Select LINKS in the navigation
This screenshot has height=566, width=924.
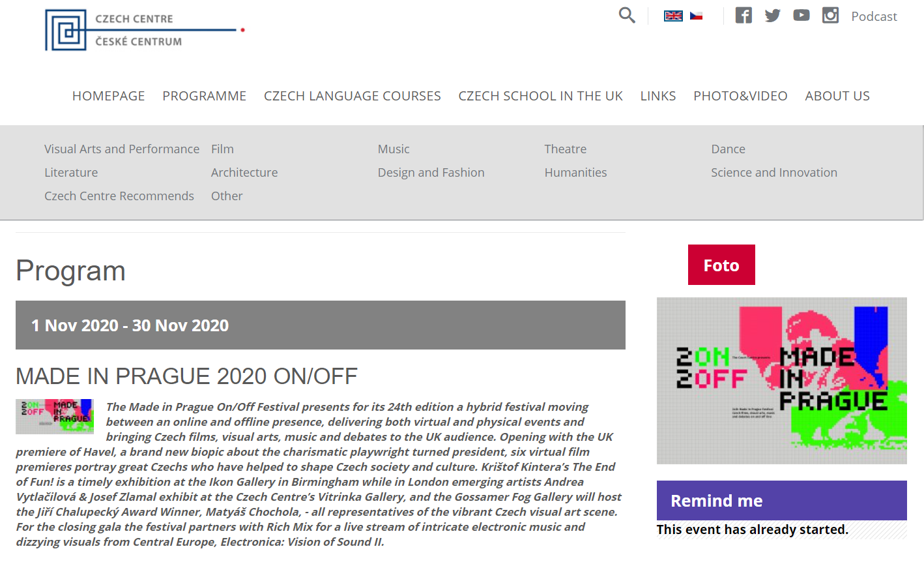(658, 96)
